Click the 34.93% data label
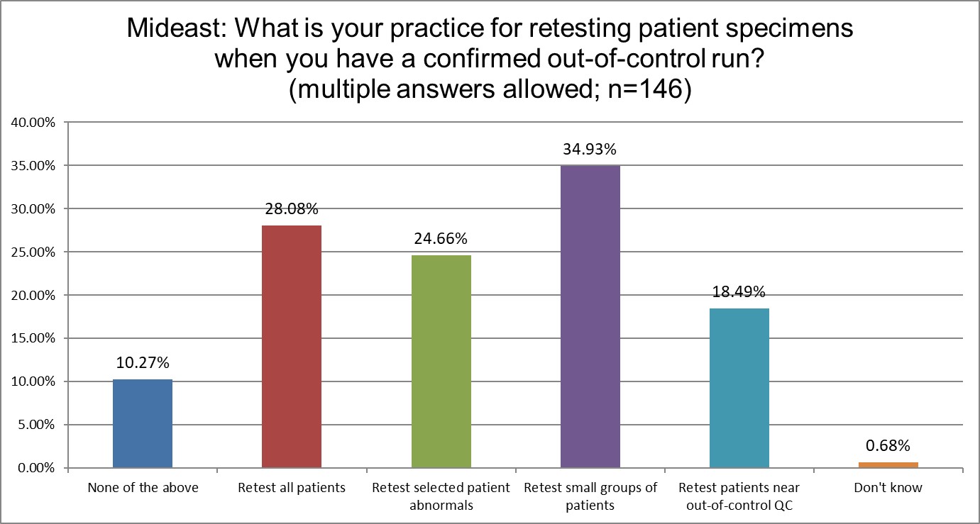 click(x=590, y=150)
